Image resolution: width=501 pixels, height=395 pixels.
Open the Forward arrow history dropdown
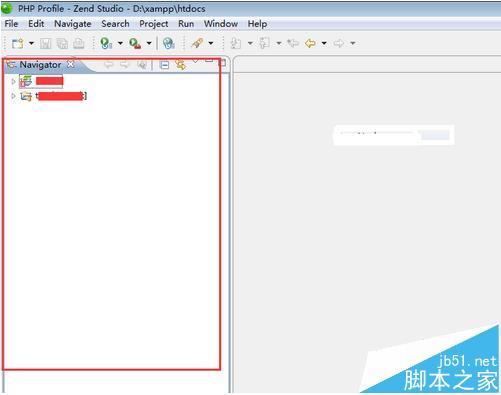(x=353, y=43)
